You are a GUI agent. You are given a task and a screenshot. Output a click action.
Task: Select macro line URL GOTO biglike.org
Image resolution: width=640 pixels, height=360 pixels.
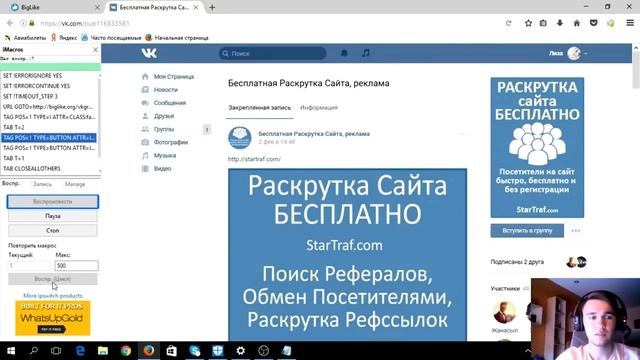tap(49, 107)
